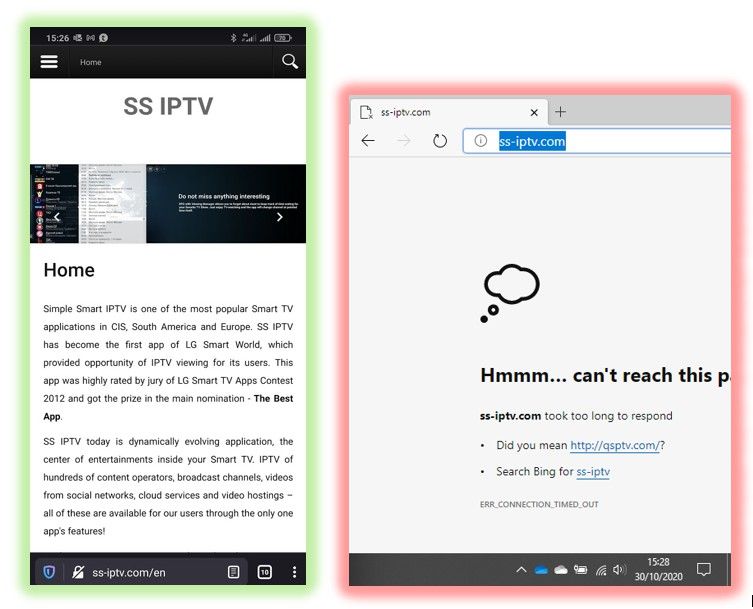View site information icon in address bar
The height and width of the screenshot is (609, 753).
(x=481, y=141)
